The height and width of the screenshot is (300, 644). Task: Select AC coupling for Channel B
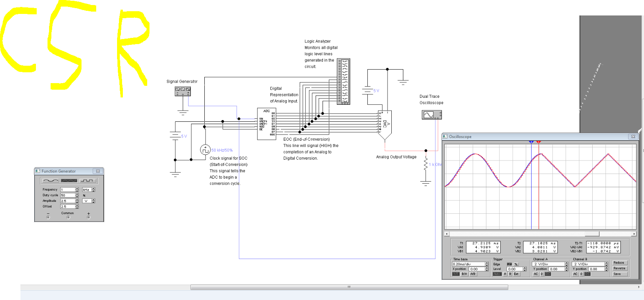tap(576, 274)
